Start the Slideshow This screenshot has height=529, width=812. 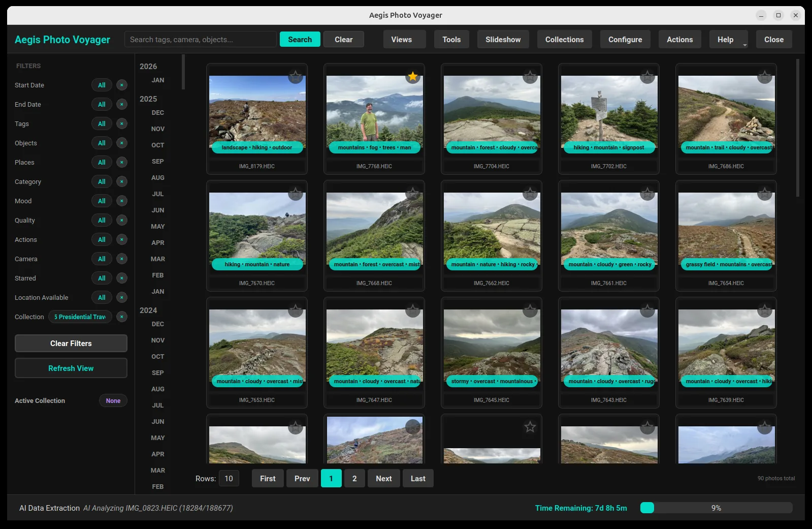click(503, 40)
